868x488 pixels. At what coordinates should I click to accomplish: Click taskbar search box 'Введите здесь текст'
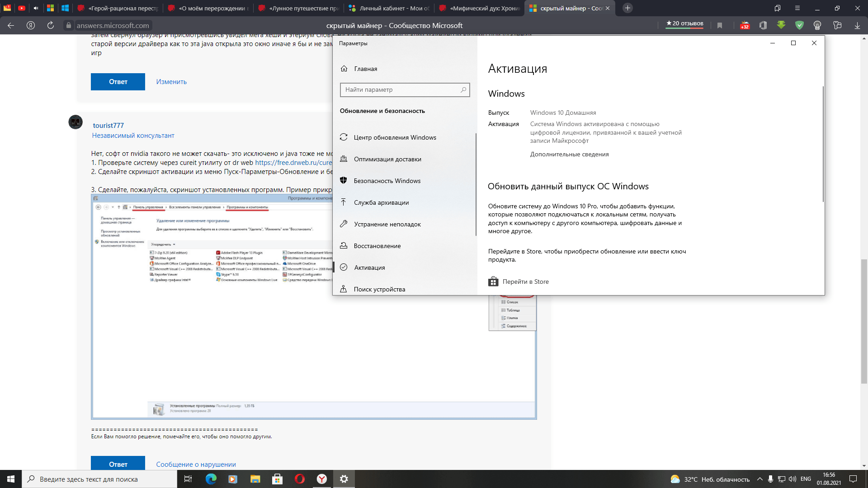click(99, 479)
